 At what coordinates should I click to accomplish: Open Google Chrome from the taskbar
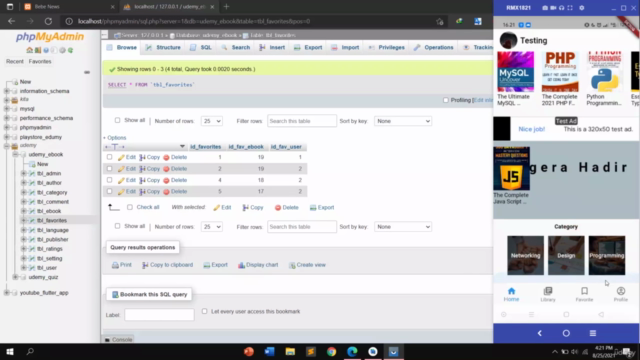pyautogui.click(x=331, y=351)
